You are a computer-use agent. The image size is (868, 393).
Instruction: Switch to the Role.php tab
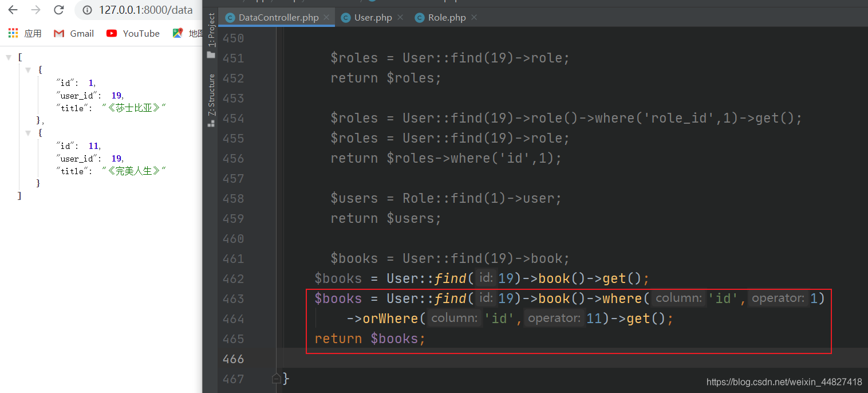pyautogui.click(x=447, y=18)
